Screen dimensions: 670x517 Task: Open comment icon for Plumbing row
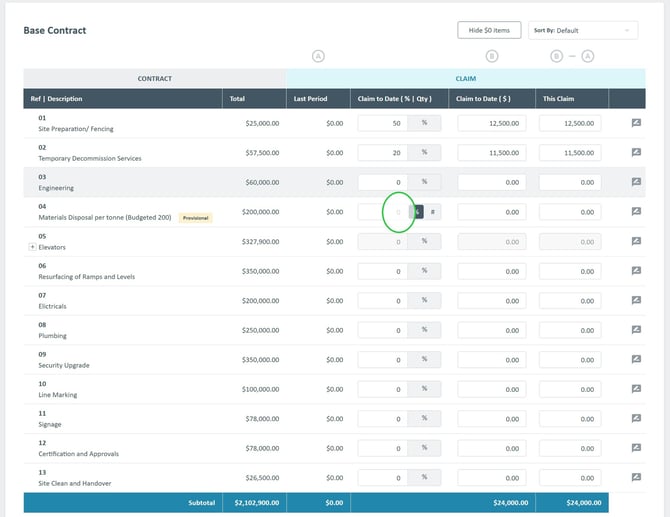[635, 330]
